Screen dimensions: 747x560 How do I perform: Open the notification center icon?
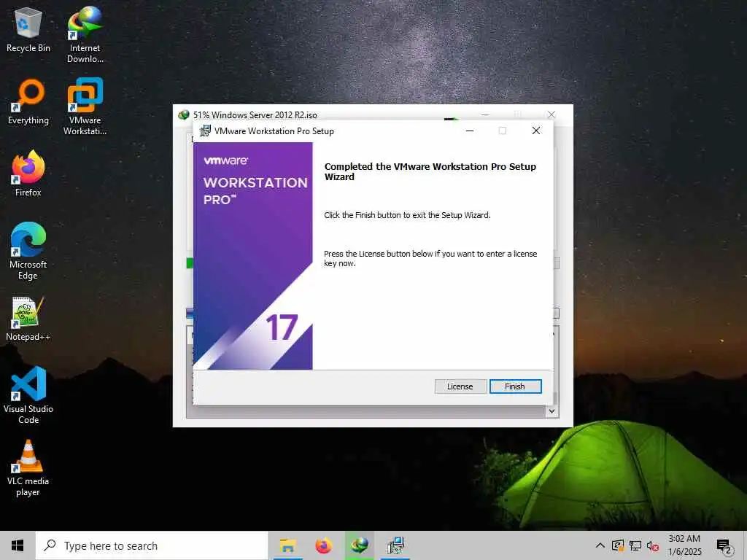[724, 546]
